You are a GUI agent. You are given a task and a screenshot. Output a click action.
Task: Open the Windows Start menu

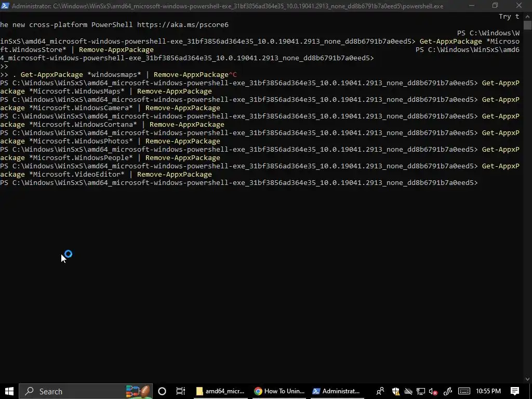pos(9,391)
